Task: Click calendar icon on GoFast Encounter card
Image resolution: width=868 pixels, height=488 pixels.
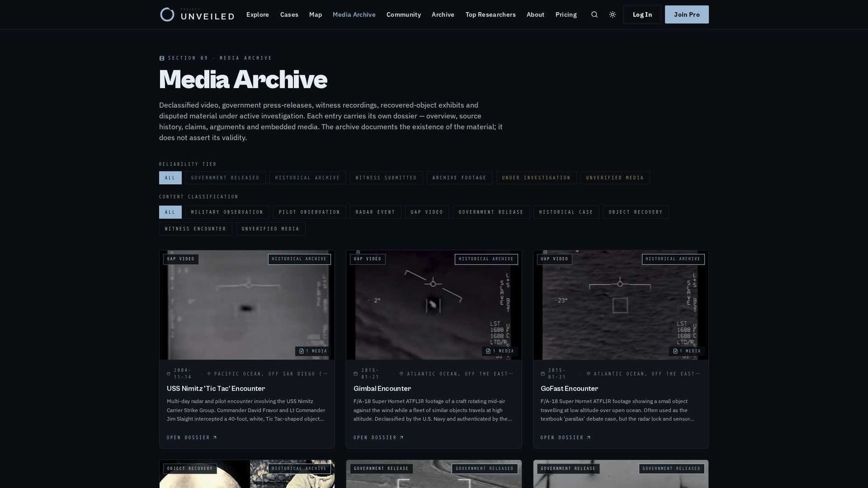Action: pos(542,373)
